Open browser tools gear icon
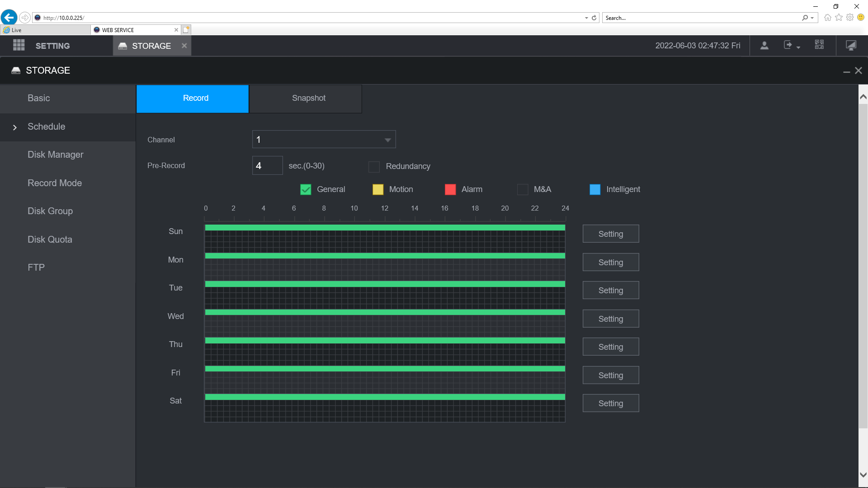The width and height of the screenshot is (868, 488). [850, 18]
